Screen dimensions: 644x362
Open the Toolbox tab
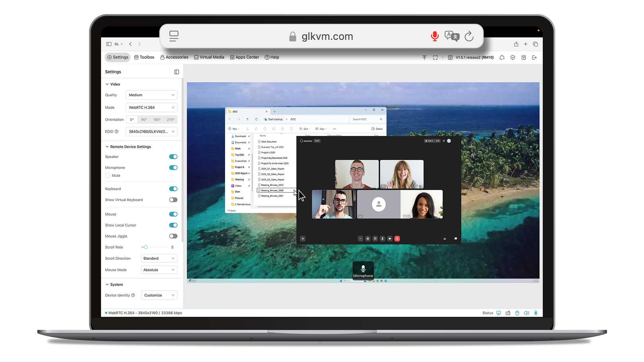(144, 57)
